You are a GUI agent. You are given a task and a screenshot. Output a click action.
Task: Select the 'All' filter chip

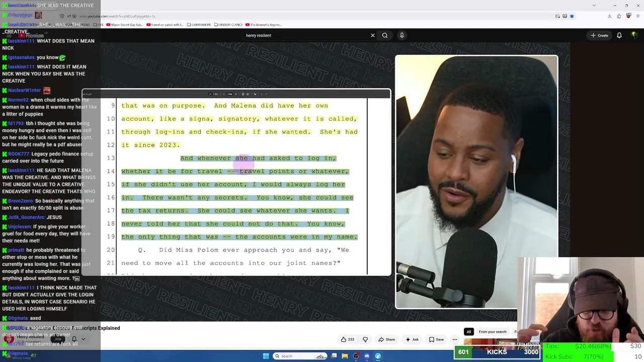469,332
